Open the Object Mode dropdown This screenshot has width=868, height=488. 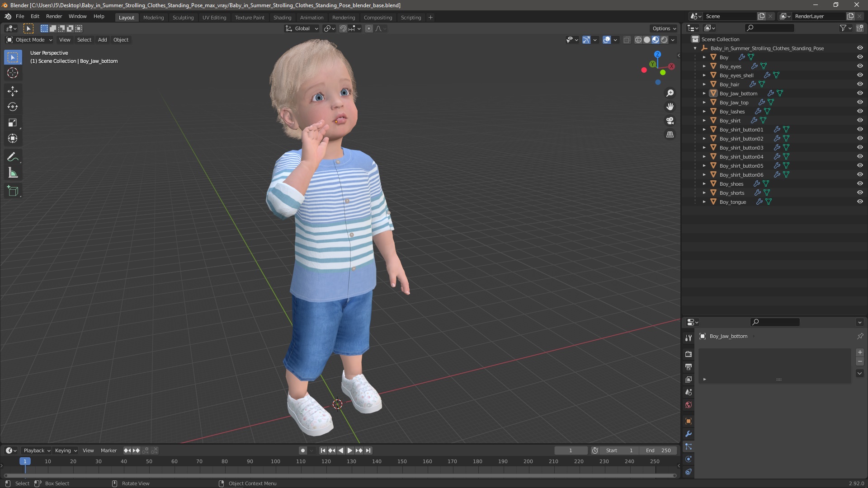29,40
